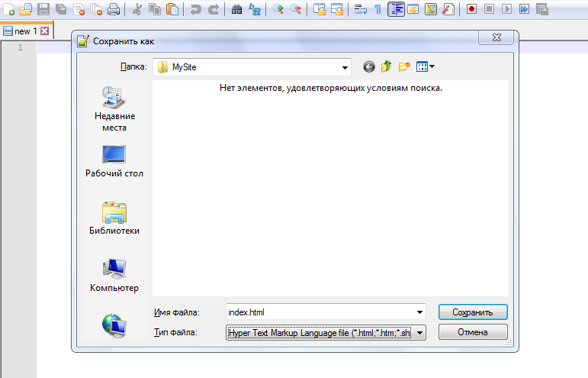The height and width of the screenshot is (378, 588).
Task: Click the 'Нет элементов' empty list message
Action: pyautogui.click(x=331, y=88)
